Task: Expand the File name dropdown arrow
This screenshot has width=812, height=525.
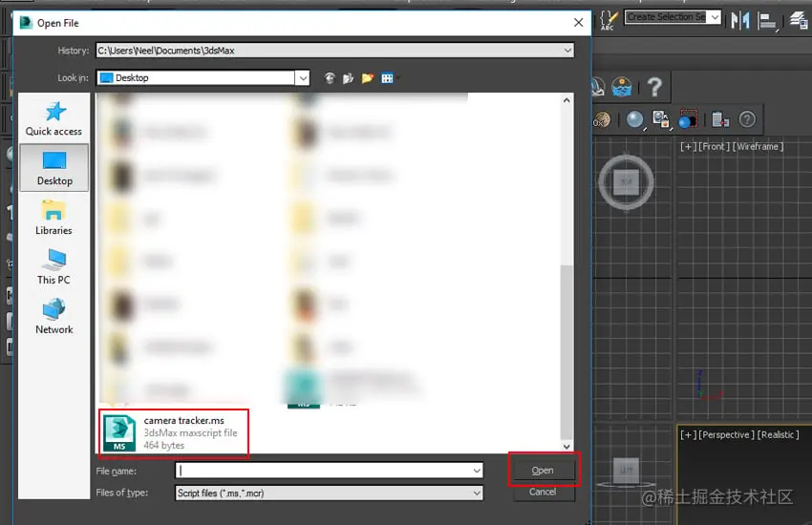Action: (477, 471)
